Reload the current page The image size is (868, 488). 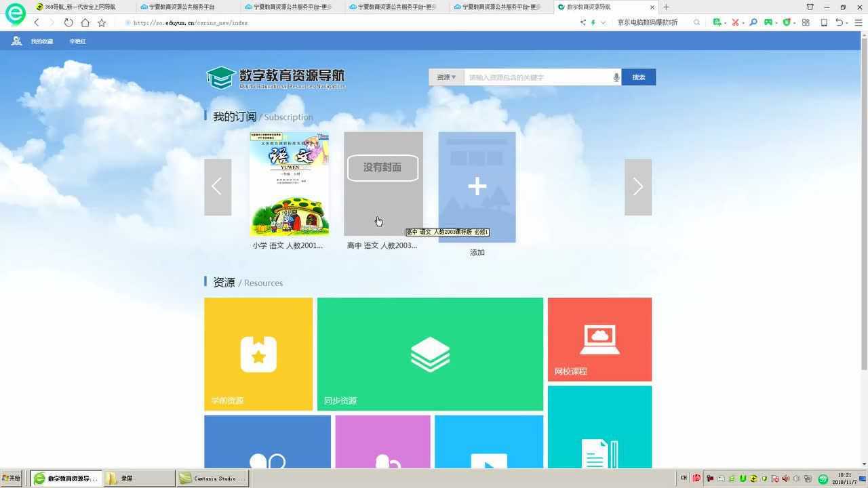(68, 22)
